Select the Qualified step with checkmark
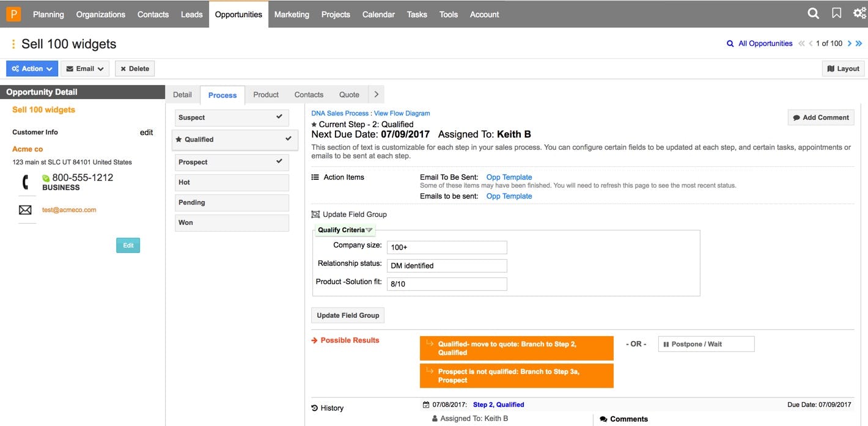This screenshot has height=426, width=868. pyautogui.click(x=235, y=139)
